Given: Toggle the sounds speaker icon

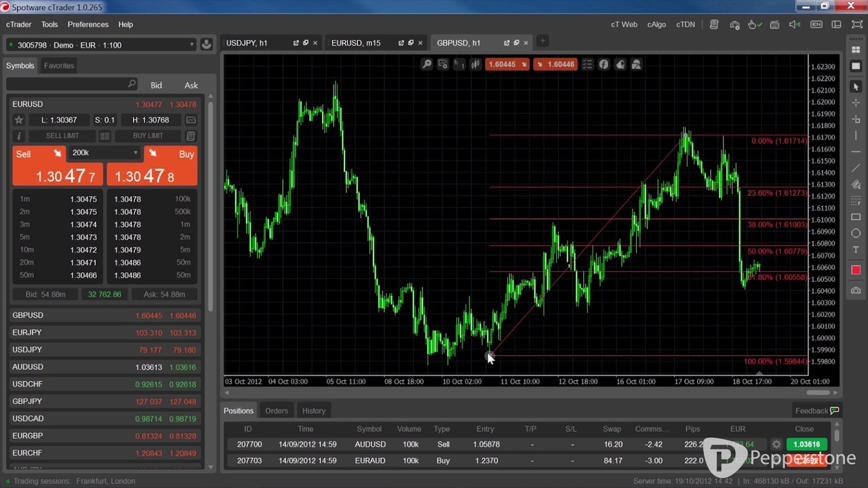Looking at the screenshot, I should [x=796, y=24].
